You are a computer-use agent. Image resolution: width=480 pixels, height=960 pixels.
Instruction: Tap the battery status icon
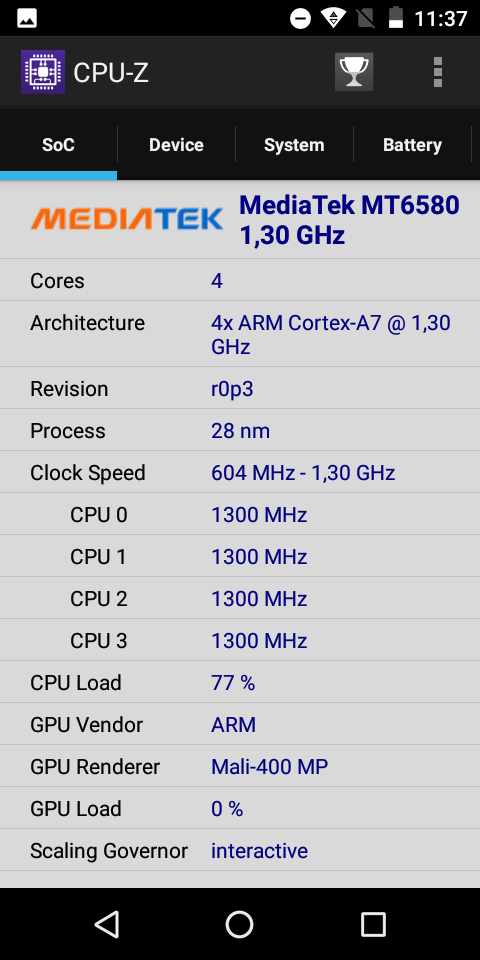396,18
